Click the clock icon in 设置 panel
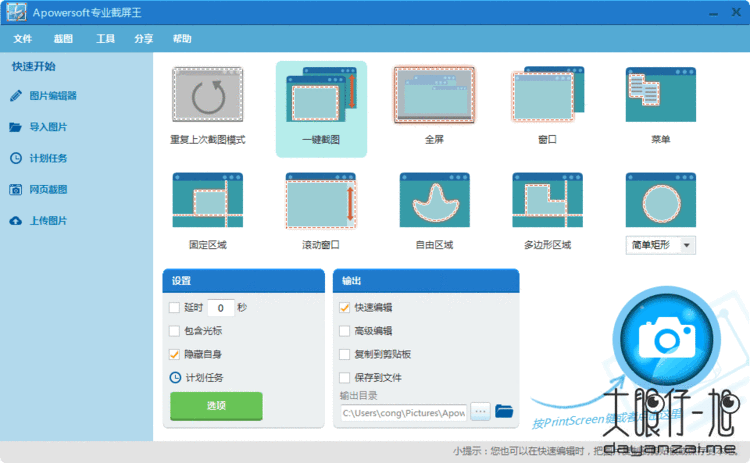The width and height of the screenshot is (750, 463). [176, 378]
